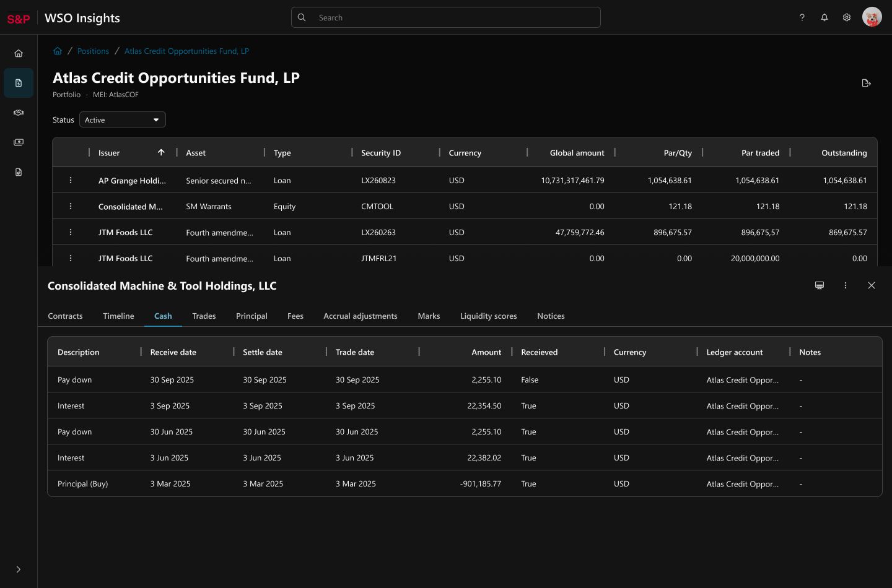Click the S&P logo

[x=19, y=19]
